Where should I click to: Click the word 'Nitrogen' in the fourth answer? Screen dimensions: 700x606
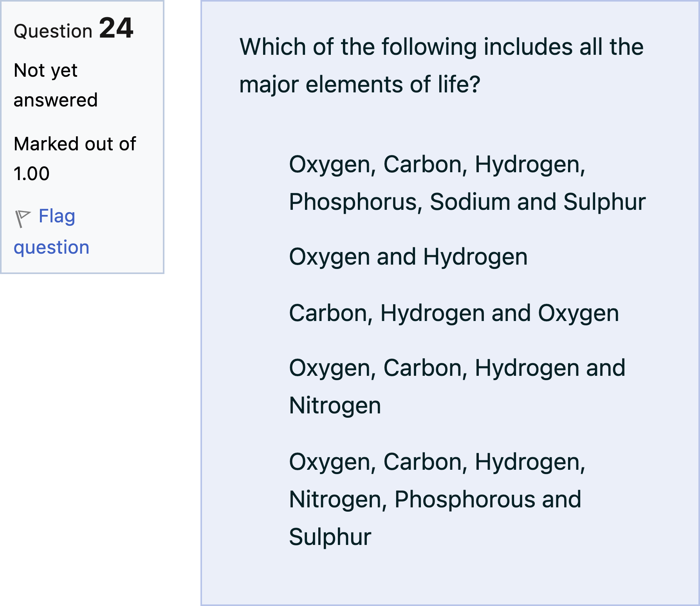click(x=335, y=406)
